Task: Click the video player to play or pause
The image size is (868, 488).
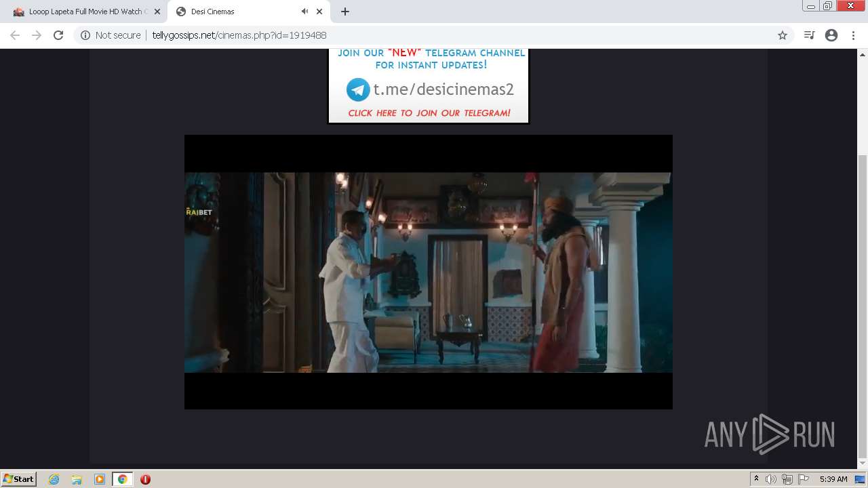Action: (429, 272)
